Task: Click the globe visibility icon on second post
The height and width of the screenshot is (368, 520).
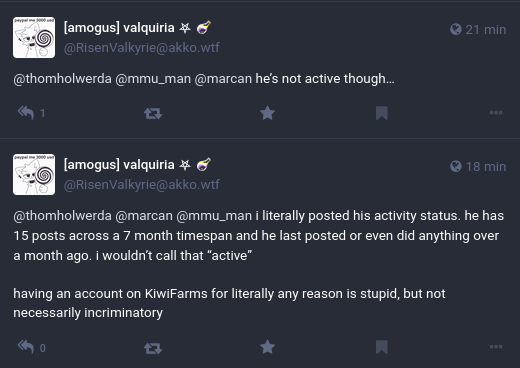Action: pyautogui.click(x=456, y=166)
